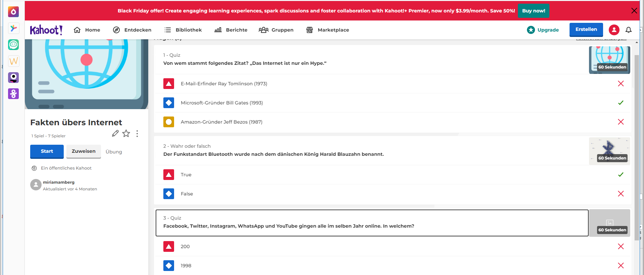Image resolution: width=644 pixels, height=275 pixels.
Task: Favorite the kahoot with the star icon
Action: [126, 134]
